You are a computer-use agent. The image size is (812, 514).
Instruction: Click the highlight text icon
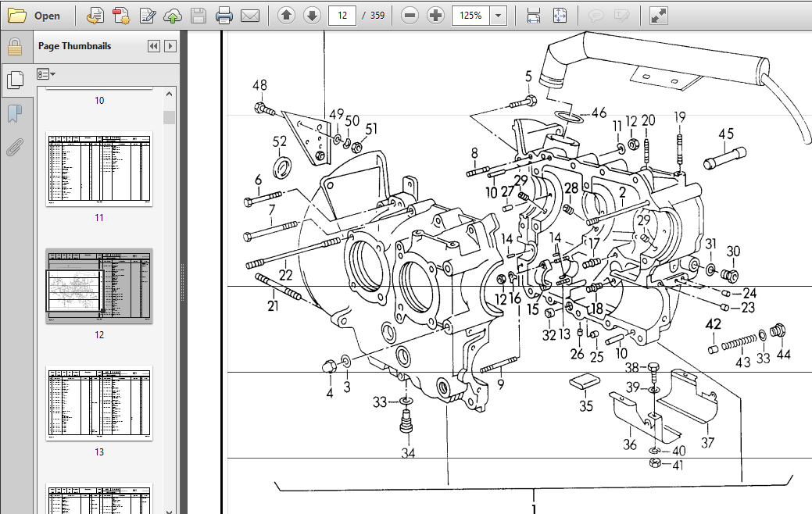[621, 16]
